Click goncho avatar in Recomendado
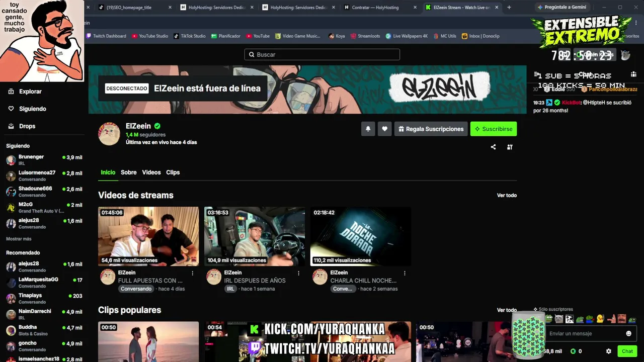Viewport: 644px width, 362px height. tap(11, 346)
